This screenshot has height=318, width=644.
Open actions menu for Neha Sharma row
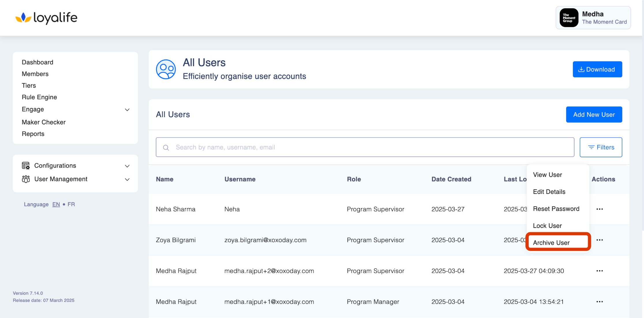(600, 209)
